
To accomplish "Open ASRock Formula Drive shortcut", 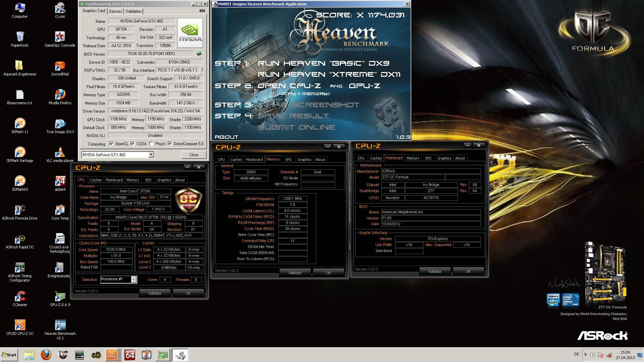I will tap(20, 212).
